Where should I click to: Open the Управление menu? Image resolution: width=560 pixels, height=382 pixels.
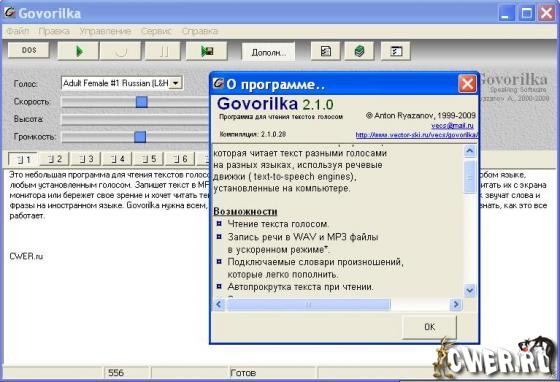click(x=105, y=31)
